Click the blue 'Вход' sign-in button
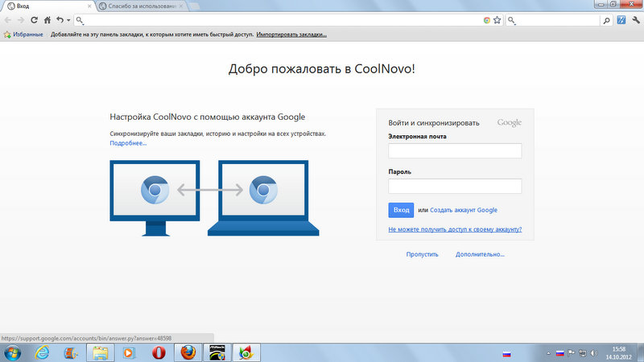 coord(401,210)
